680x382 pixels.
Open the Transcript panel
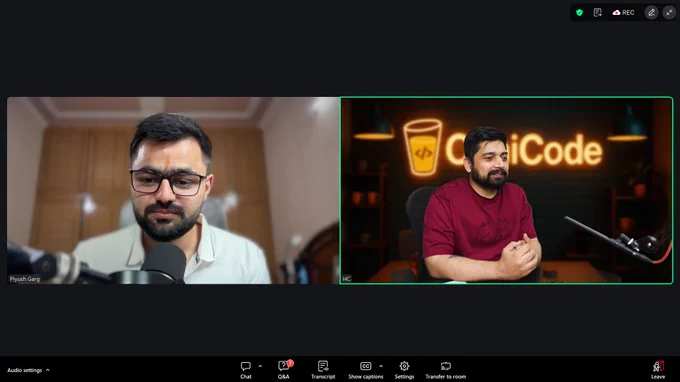(323, 370)
